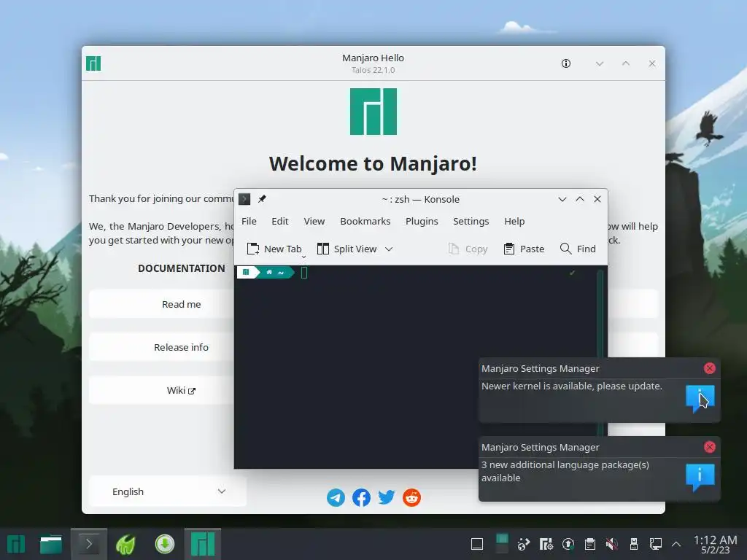Click the info icon on language notification
Image resolution: width=747 pixels, height=560 pixels.
(x=700, y=477)
